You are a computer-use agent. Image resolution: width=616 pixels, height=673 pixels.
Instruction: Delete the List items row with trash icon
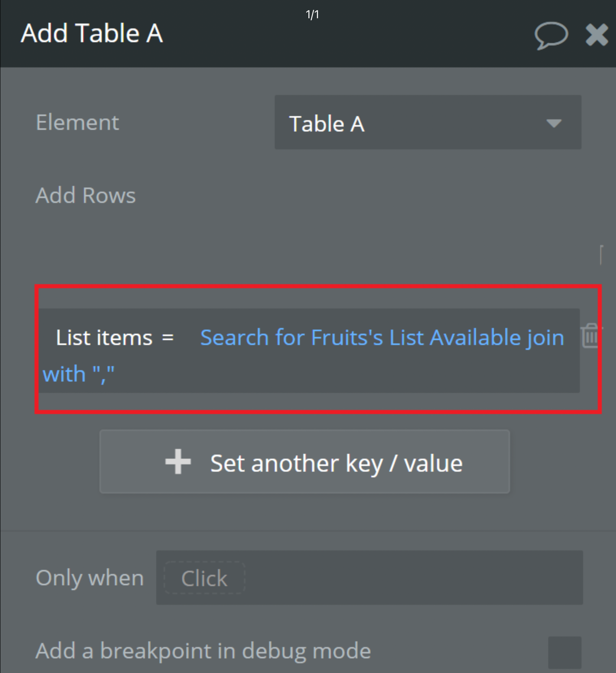pos(590,336)
